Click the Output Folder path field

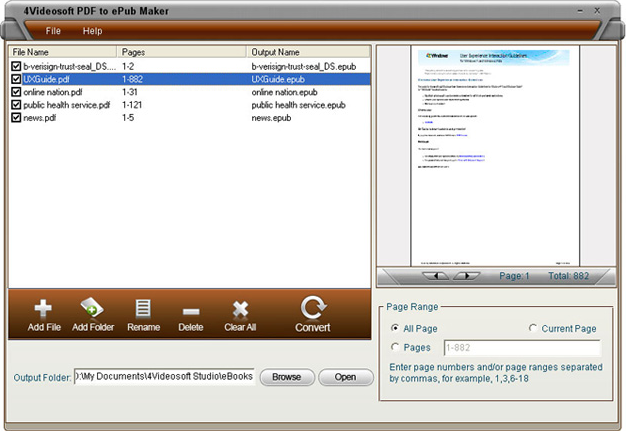pyautogui.click(x=163, y=377)
